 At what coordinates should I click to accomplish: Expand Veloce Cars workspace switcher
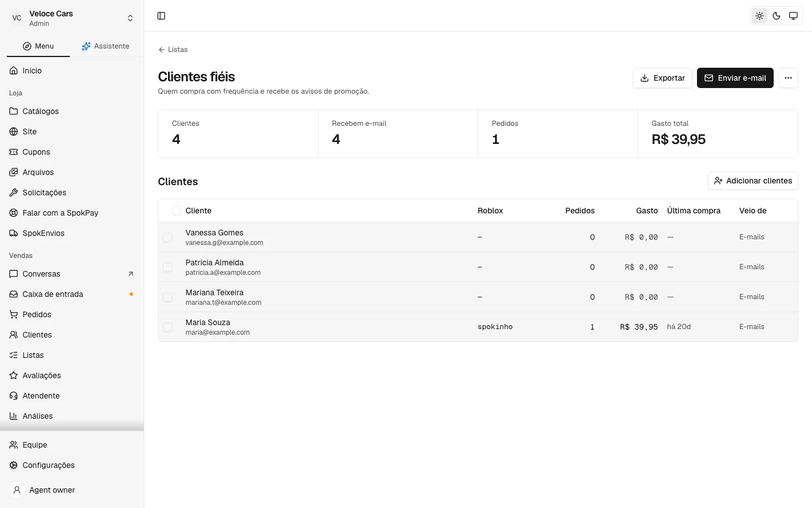72,18
